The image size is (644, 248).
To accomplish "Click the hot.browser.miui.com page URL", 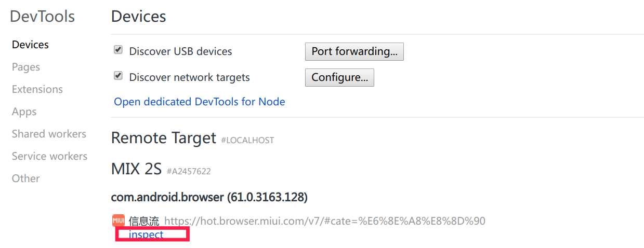I will click(325, 221).
